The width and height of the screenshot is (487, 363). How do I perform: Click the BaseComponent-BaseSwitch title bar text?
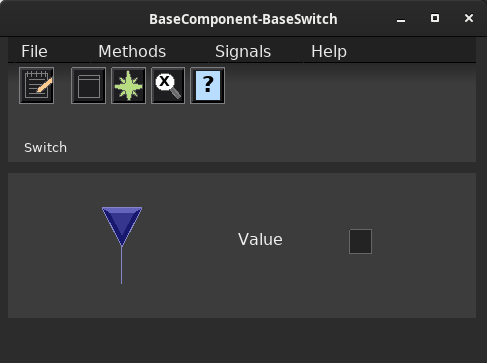(x=243, y=19)
